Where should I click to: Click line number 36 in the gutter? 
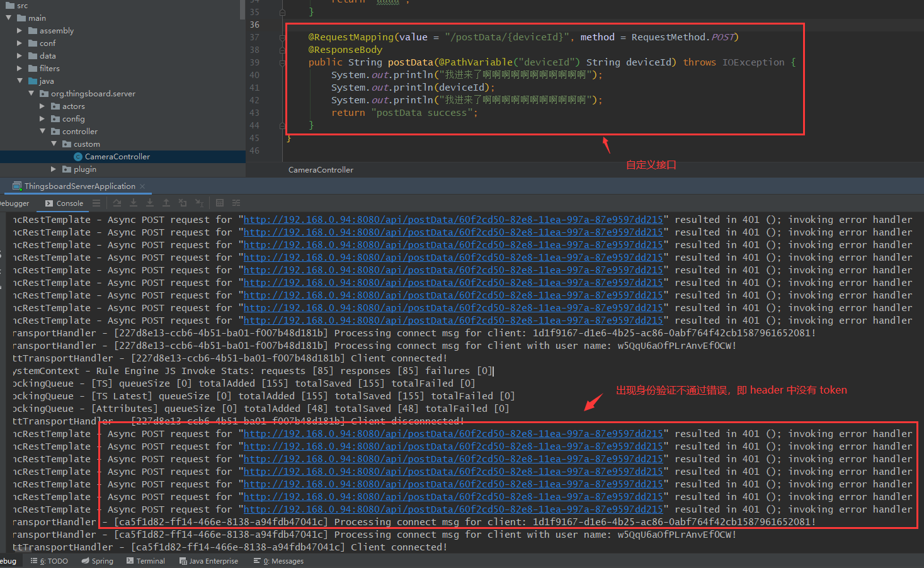tap(254, 25)
